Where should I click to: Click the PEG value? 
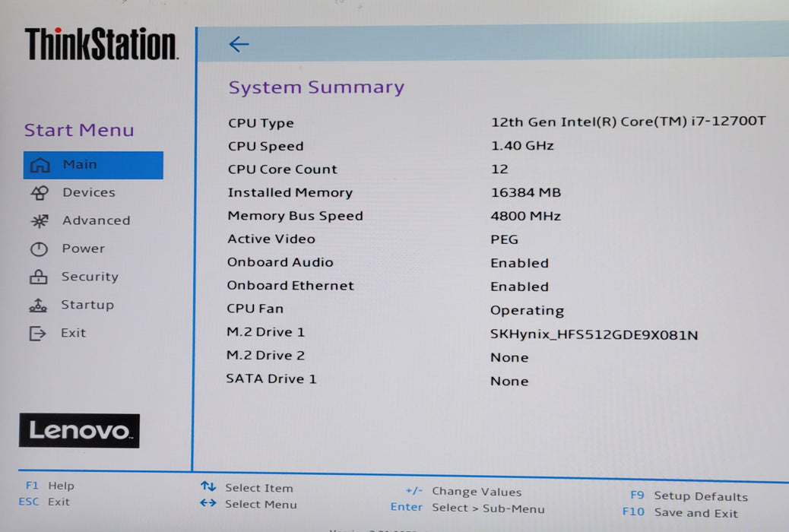[504, 239]
